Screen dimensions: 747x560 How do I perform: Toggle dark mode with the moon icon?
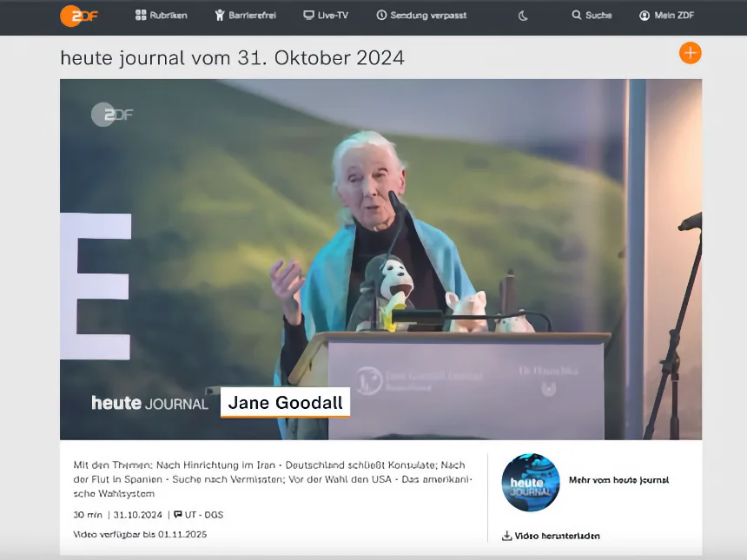(523, 16)
